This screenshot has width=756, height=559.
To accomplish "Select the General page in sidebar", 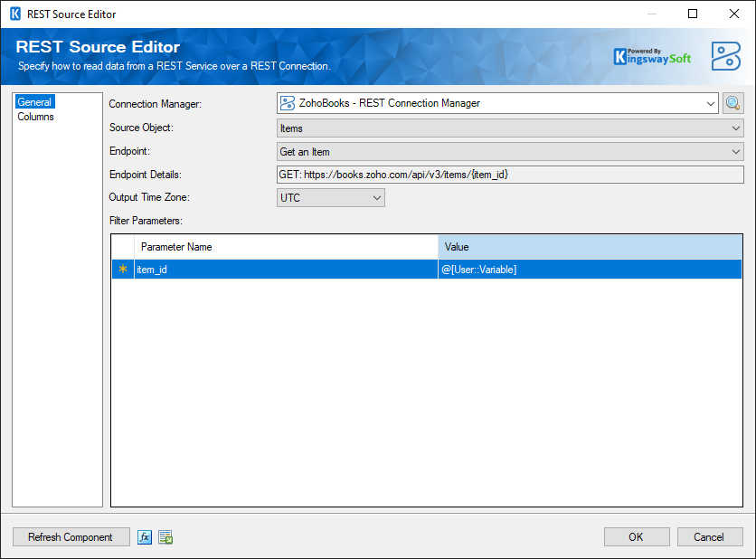I will click(34, 102).
